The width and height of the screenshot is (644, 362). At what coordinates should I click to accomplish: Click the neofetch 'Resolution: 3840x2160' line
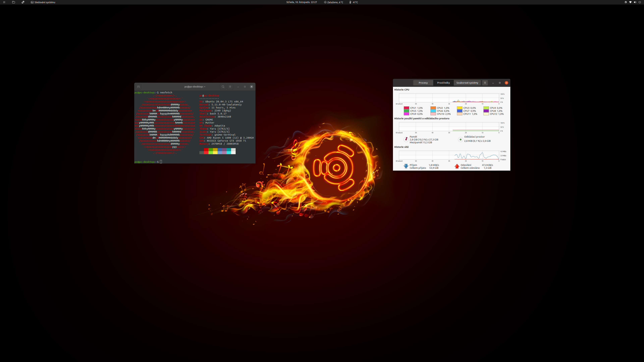215,117
